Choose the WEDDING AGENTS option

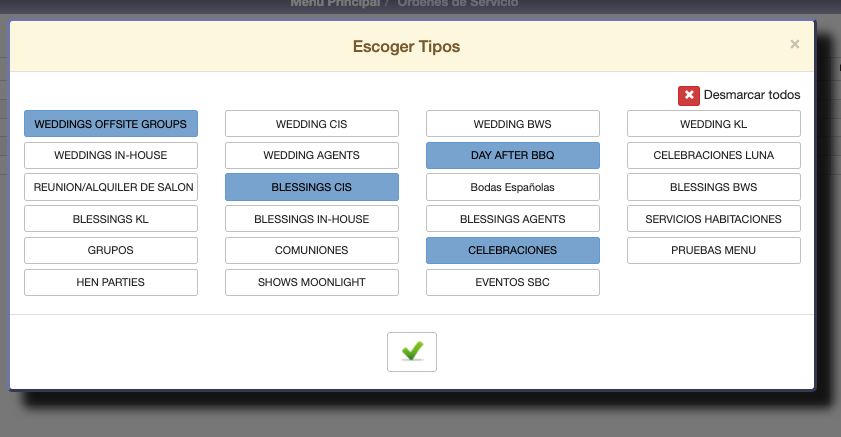tap(311, 155)
